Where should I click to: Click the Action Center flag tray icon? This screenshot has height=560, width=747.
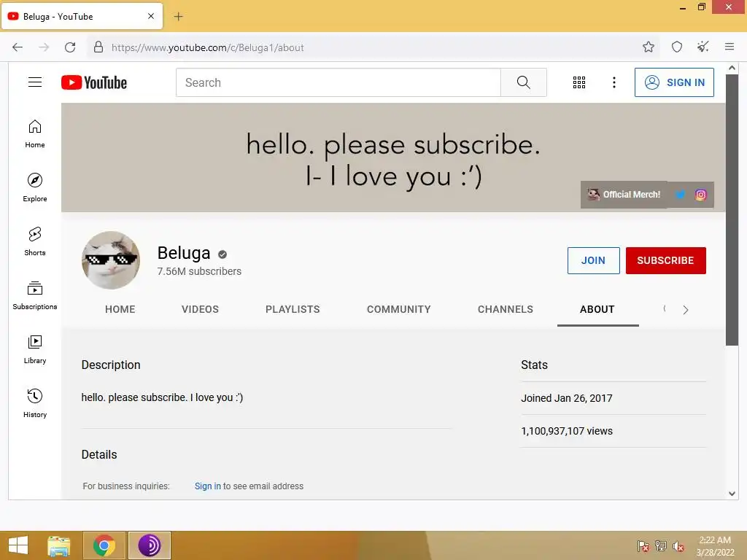pos(643,545)
